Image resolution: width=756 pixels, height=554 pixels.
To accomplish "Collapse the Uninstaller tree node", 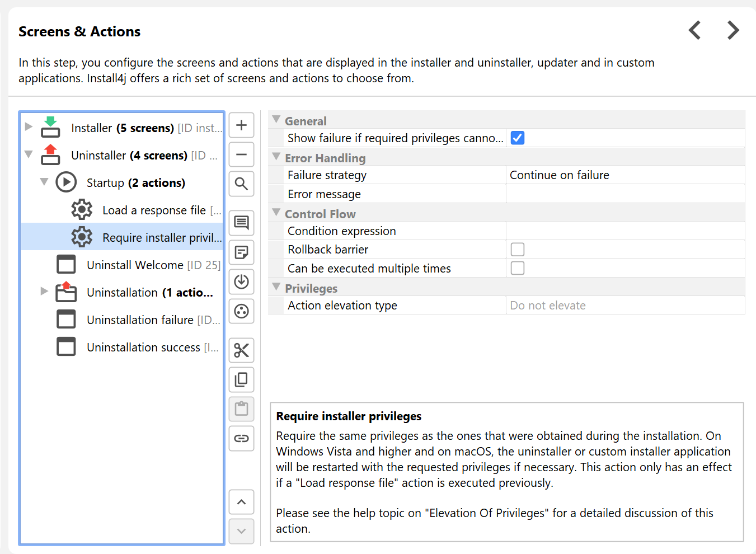I will tap(29, 154).
